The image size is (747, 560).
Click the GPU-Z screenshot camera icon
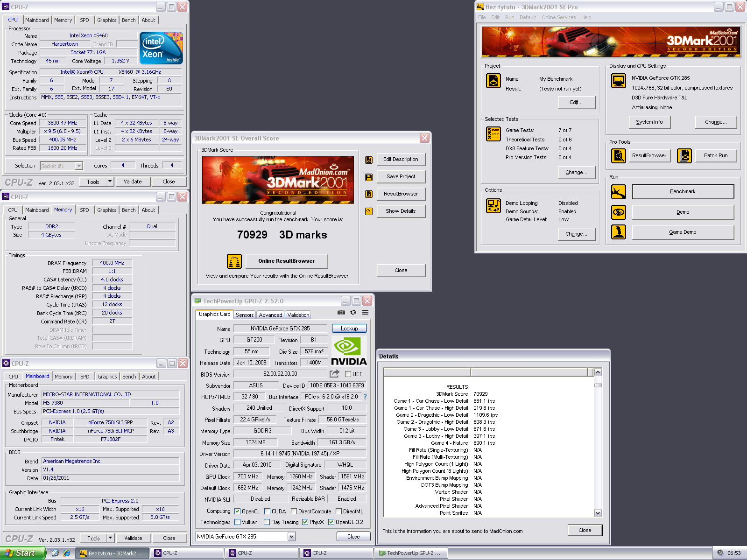[341, 312]
